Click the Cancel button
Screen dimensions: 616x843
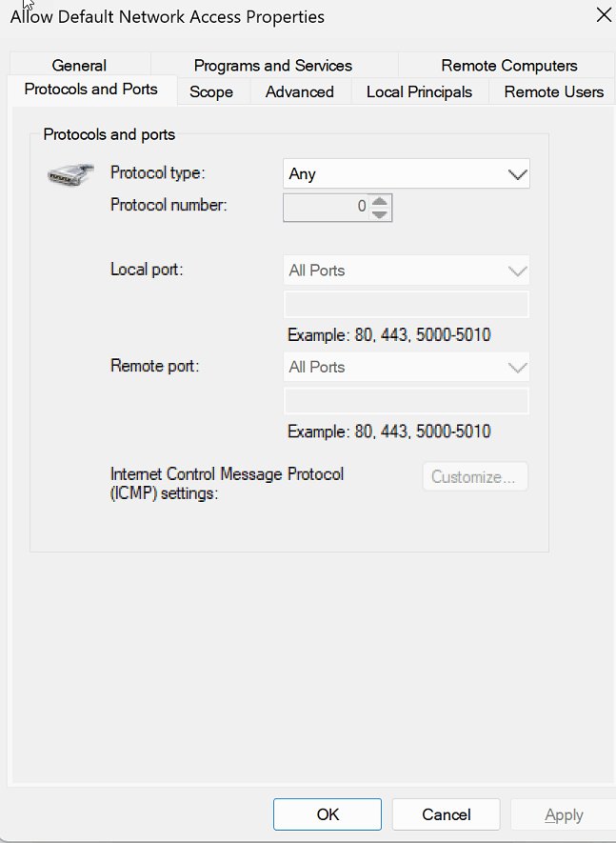point(447,814)
